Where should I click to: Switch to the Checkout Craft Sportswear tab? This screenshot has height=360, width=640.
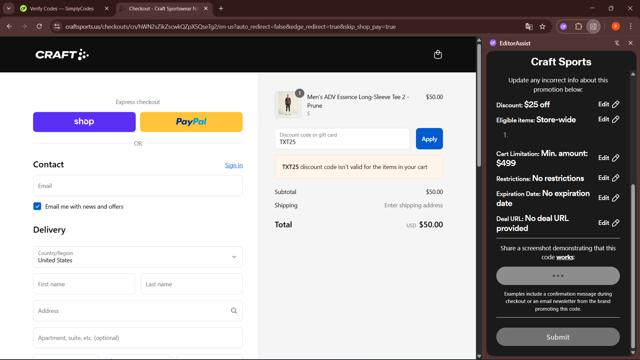point(163,8)
